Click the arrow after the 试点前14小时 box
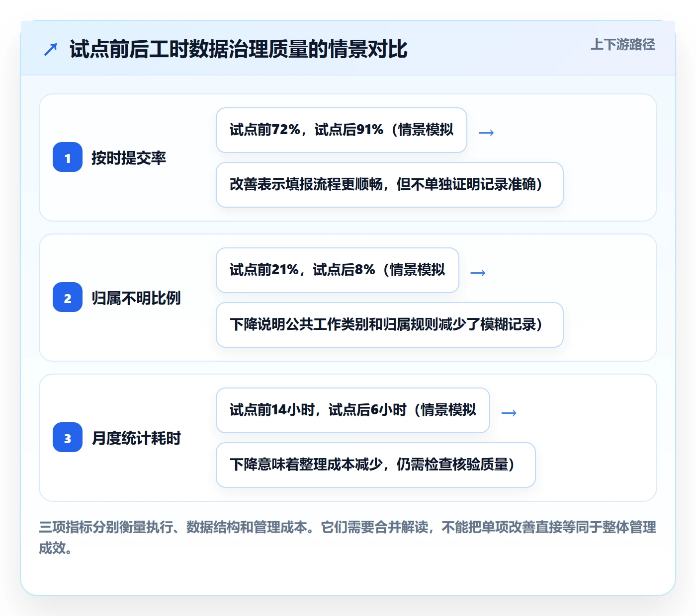The width and height of the screenshot is (696, 616). pos(509,413)
